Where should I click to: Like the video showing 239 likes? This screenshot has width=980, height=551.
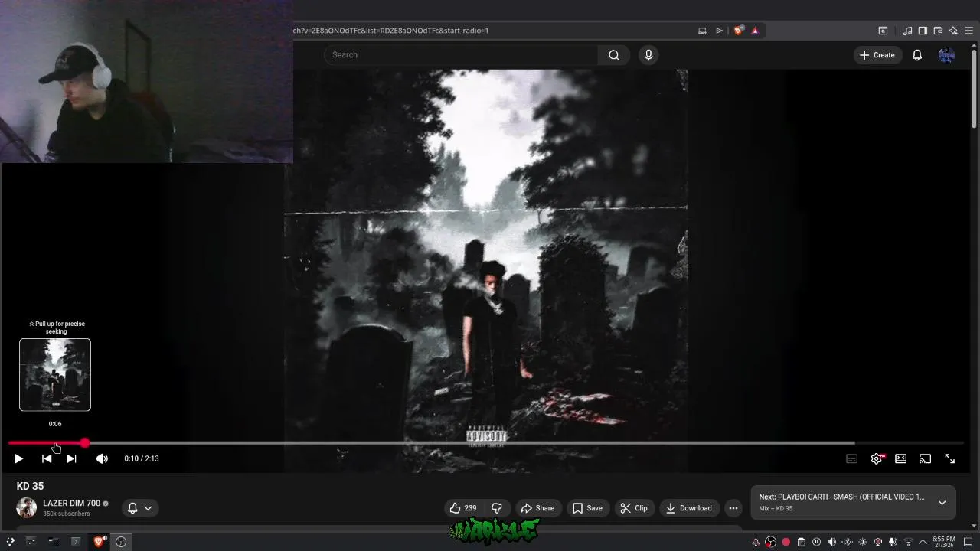[463, 508]
